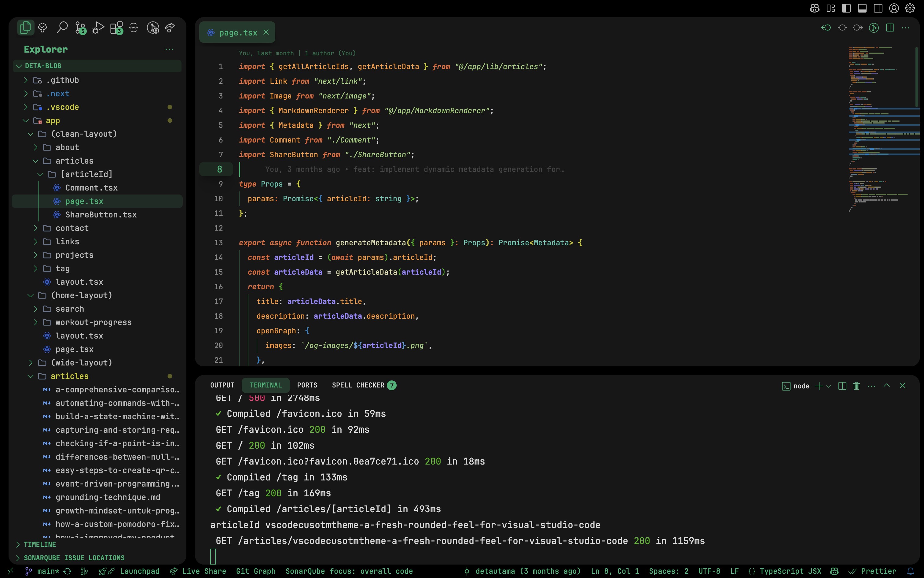Open terminal panel more actions ellipsis
This screenshot has width=924, height=578.
click(x=871, y=386)
